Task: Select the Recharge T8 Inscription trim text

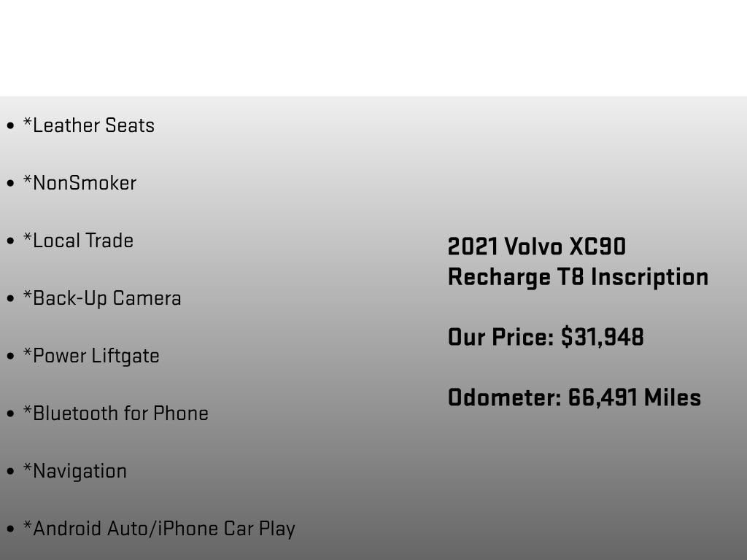Action: [578, 277]
